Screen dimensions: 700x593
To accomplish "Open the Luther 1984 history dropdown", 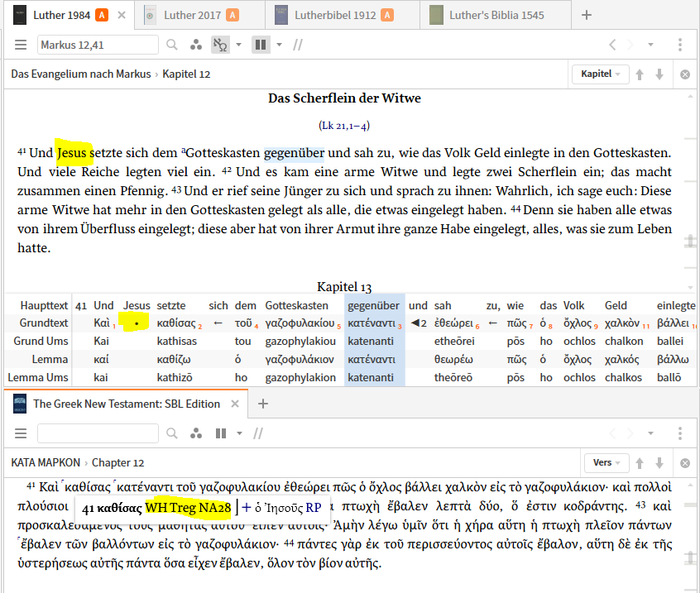I will [x=650, y=45].
